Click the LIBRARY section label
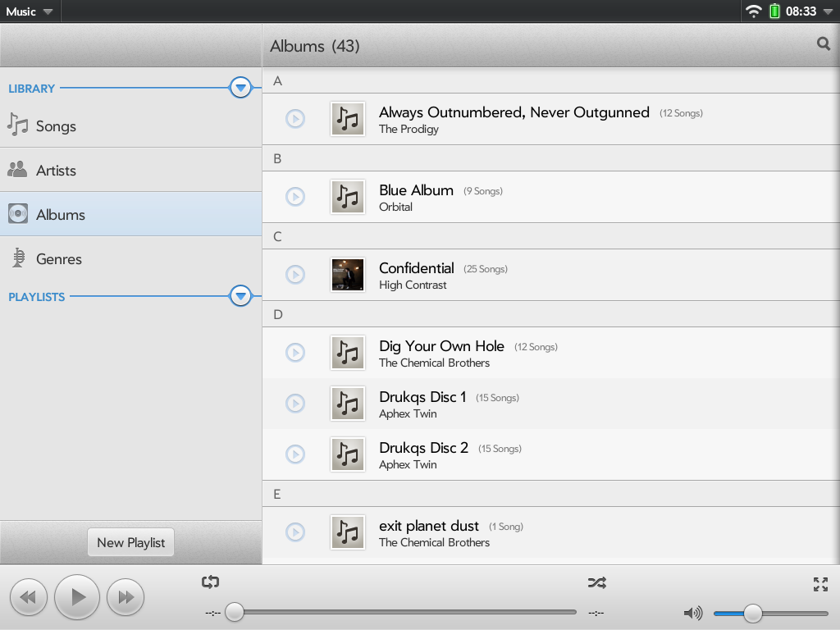The image size is (840, 630). click(32, 89)
